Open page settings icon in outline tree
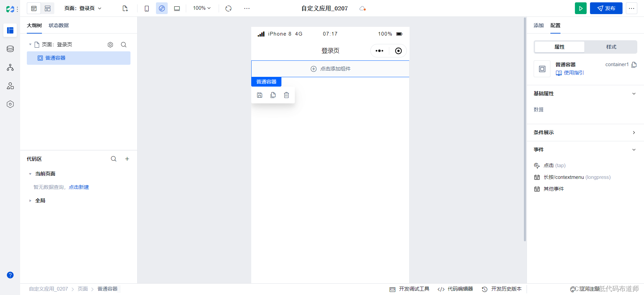This screenshot has width=644, height=295. (x=110, y=45)
